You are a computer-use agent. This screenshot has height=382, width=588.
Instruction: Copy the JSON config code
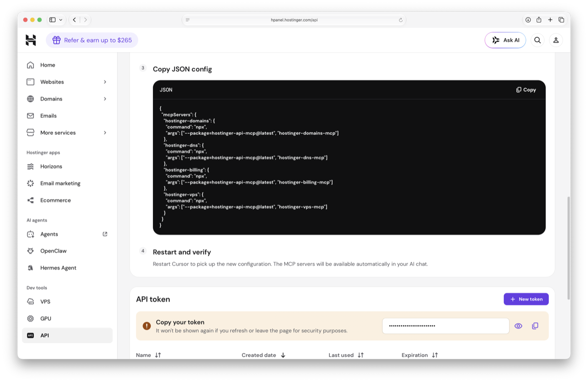coord(526,90)
